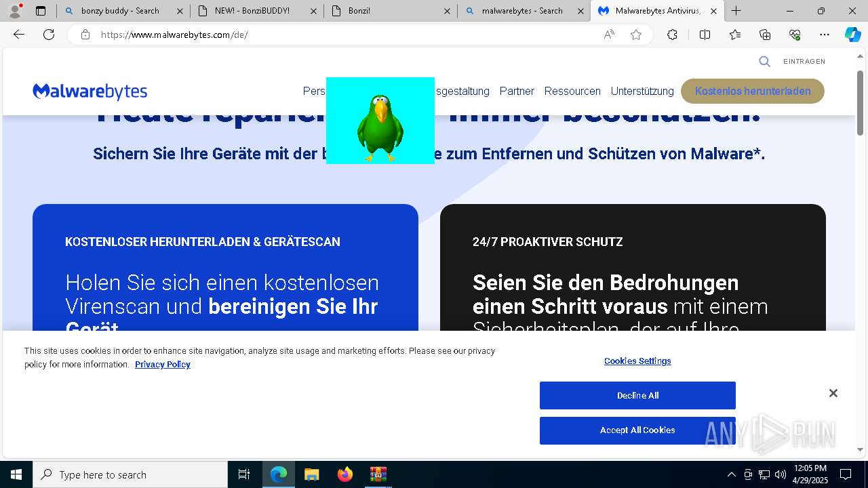Open Edge Settings and more menu
The height and width of the screenshot is (488, 868).
click(x=825, y=35)
